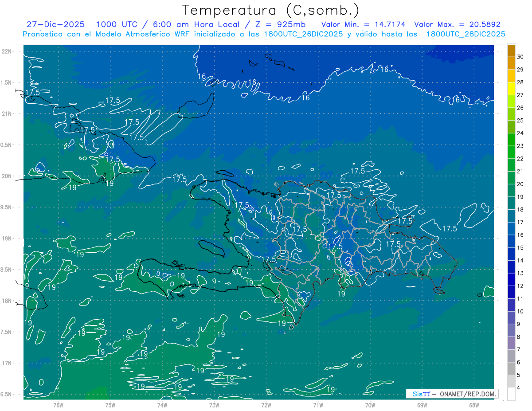Click the "19N" latitude label
The width and height of the screenshot is (532, 411).
[x=7, y=239]
